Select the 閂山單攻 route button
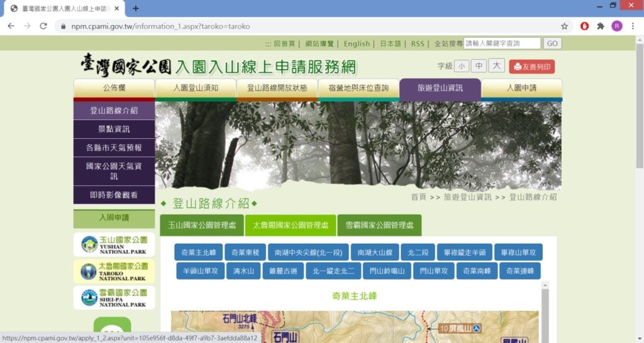644x343 pixels. tap(434, 271)
